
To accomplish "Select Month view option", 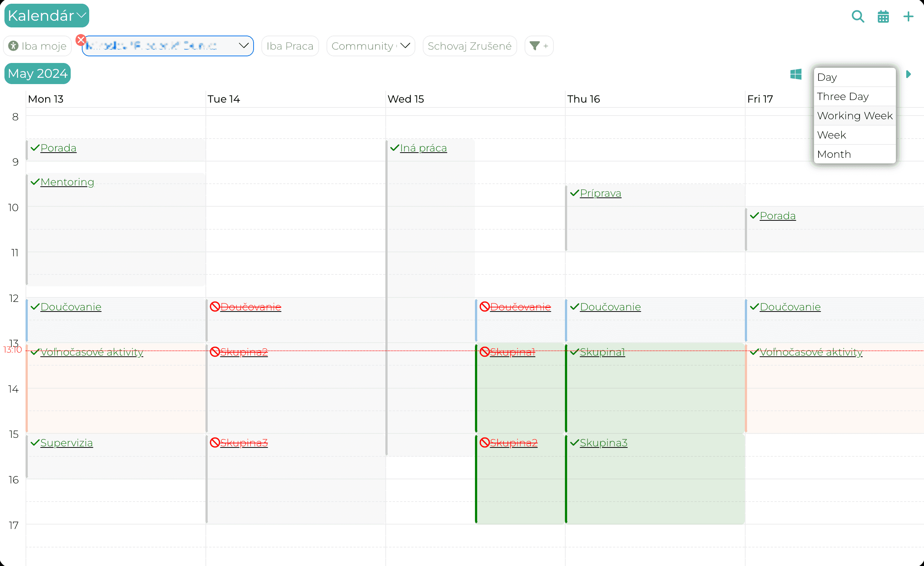I will point(855,154).
